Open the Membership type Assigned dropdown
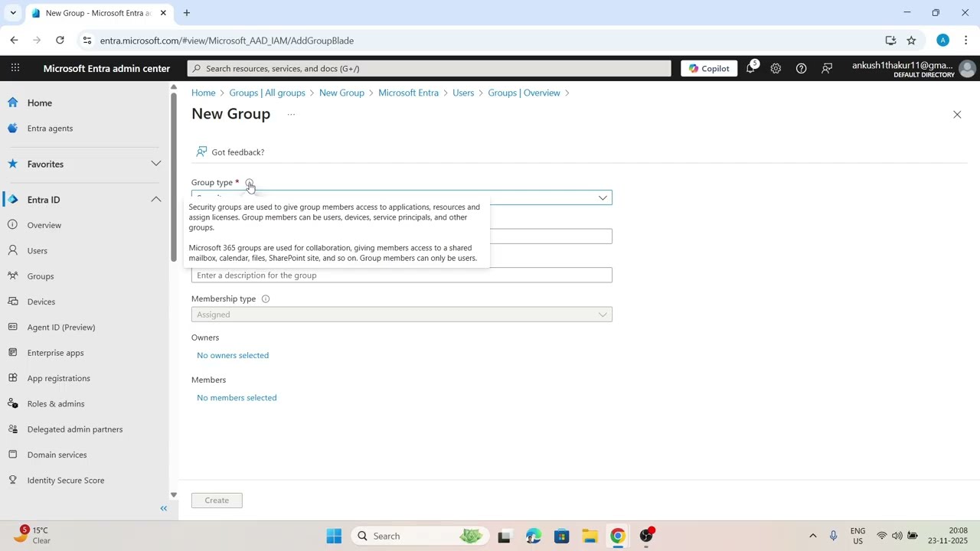The height and width of the screenshot is (551, 980). click(x=402, y=315)
